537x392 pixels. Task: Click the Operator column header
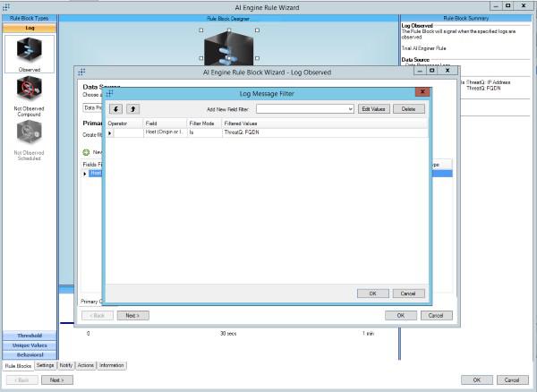124,124
